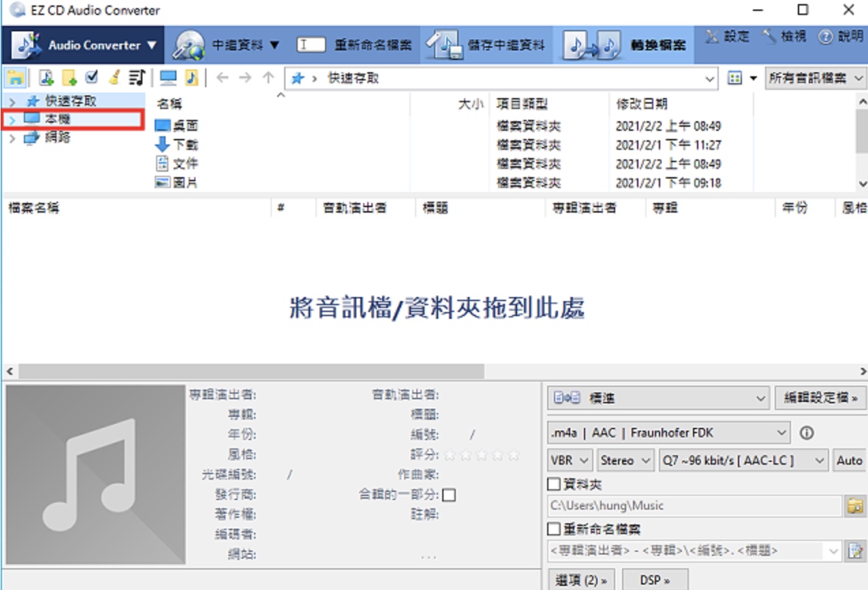Open the 中繼資料 dropdown arrow
This screenshot has height=590, width=868.
275,46
